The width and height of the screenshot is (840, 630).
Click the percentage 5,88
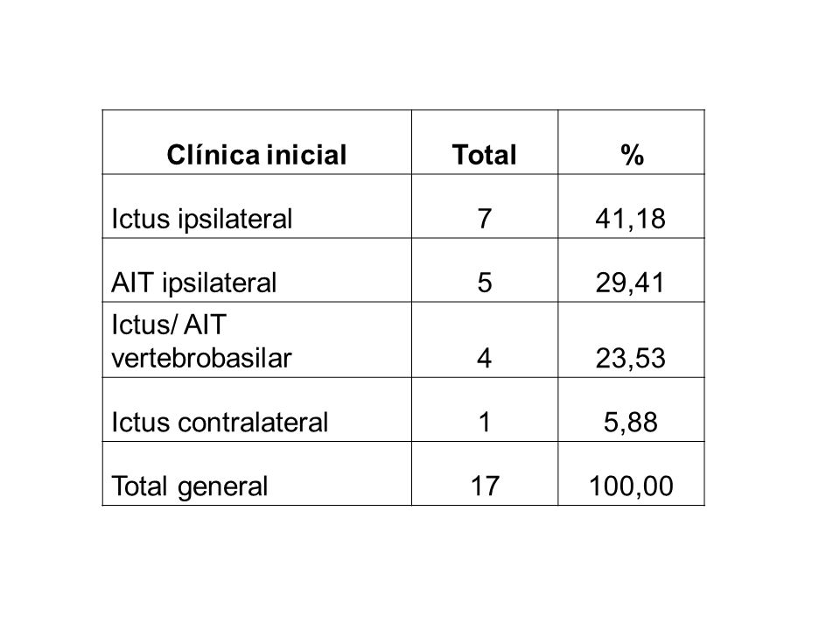[x=631, y=422]
